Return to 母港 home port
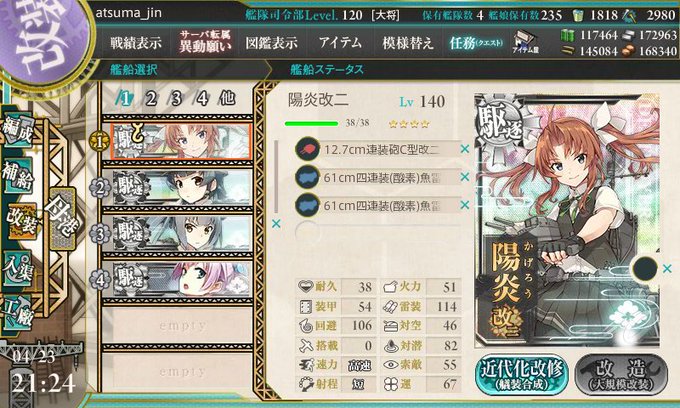The height and width of the screenshot is (408, 680). (62, 217)
